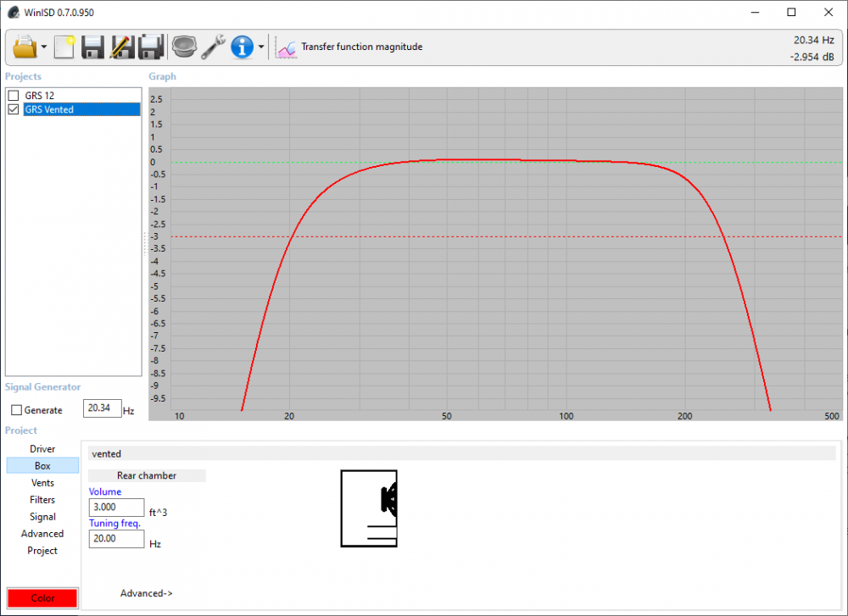Expand the dropdown arrow next to info icon

click(261, 47)
